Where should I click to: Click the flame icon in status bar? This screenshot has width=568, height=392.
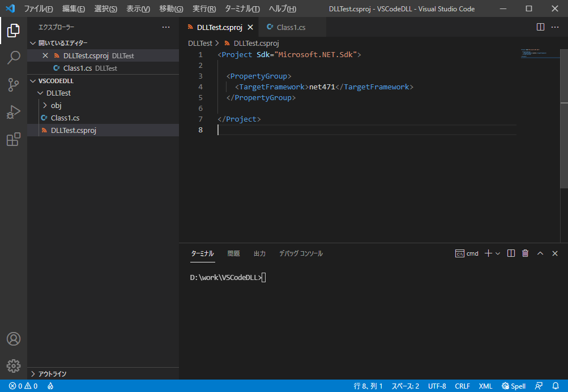[50, 386]
